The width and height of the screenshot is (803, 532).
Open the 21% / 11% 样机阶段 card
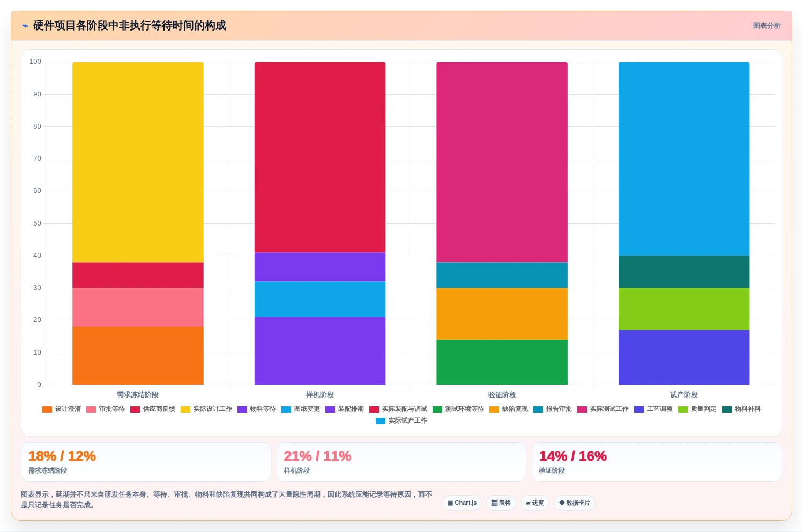(401, 462)
